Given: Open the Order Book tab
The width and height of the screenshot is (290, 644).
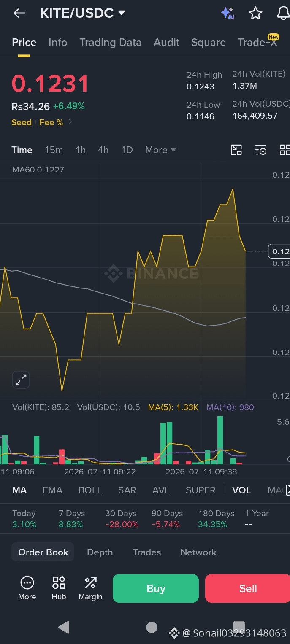Looking at the screenshot, I should 43,552.
